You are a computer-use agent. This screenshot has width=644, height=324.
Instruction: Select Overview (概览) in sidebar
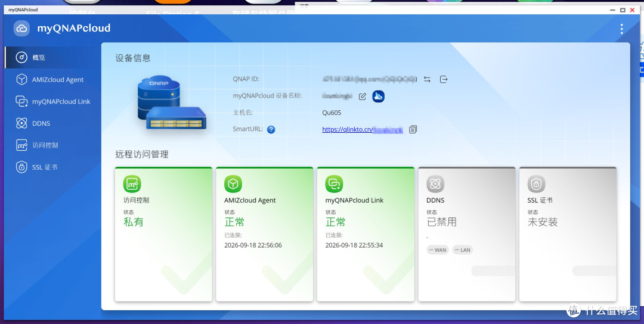pos(53,57)
